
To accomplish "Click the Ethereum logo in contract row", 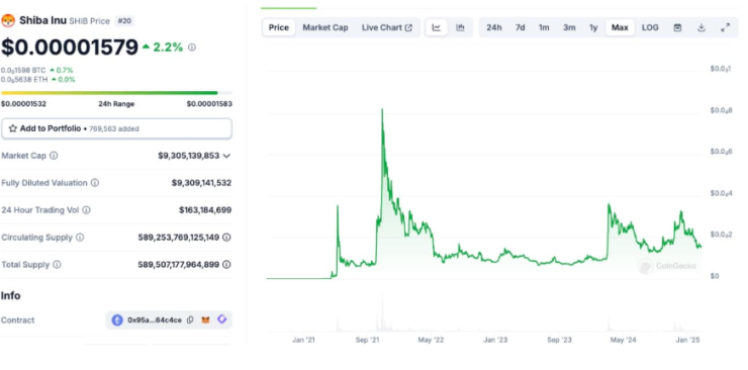I will [117, 320].
